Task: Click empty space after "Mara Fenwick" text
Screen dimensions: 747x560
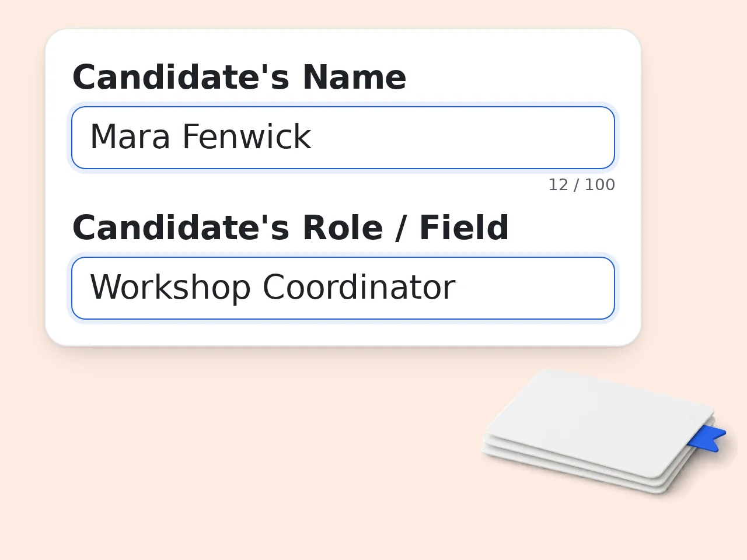Action: 461,138
